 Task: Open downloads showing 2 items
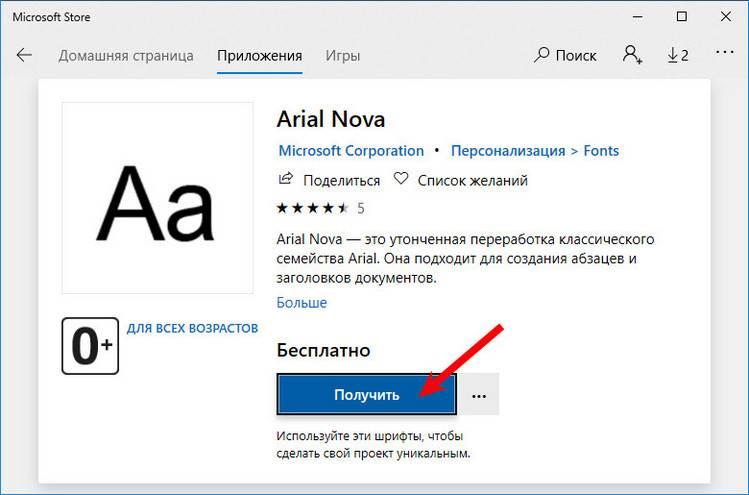[x=678, y=55]
